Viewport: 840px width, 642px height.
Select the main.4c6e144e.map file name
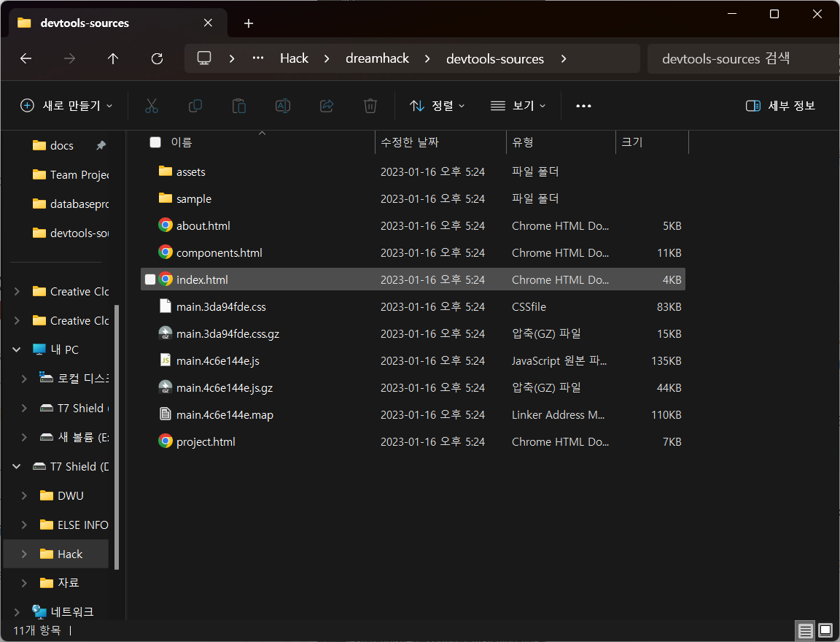225,415
